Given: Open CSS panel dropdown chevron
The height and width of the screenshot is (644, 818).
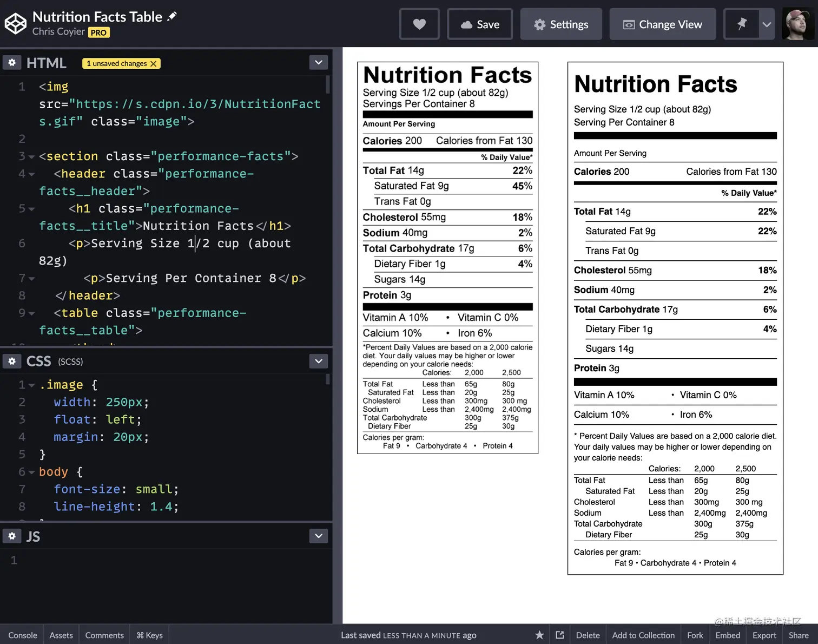Looking at the screenshot, I should pyautogui.click(x=319, y=361).
